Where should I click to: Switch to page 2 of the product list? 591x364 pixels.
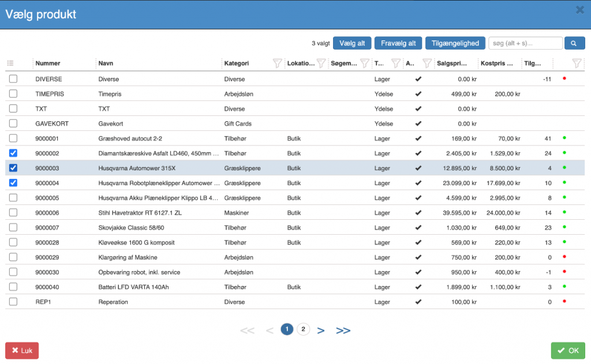tap(303, 329)
